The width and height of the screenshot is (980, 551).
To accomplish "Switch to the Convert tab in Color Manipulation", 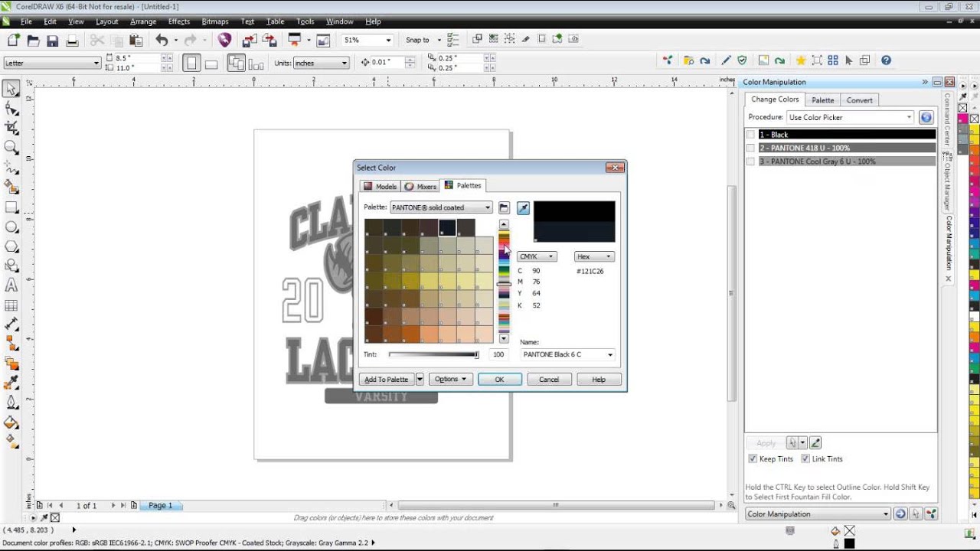I will 859,100.
